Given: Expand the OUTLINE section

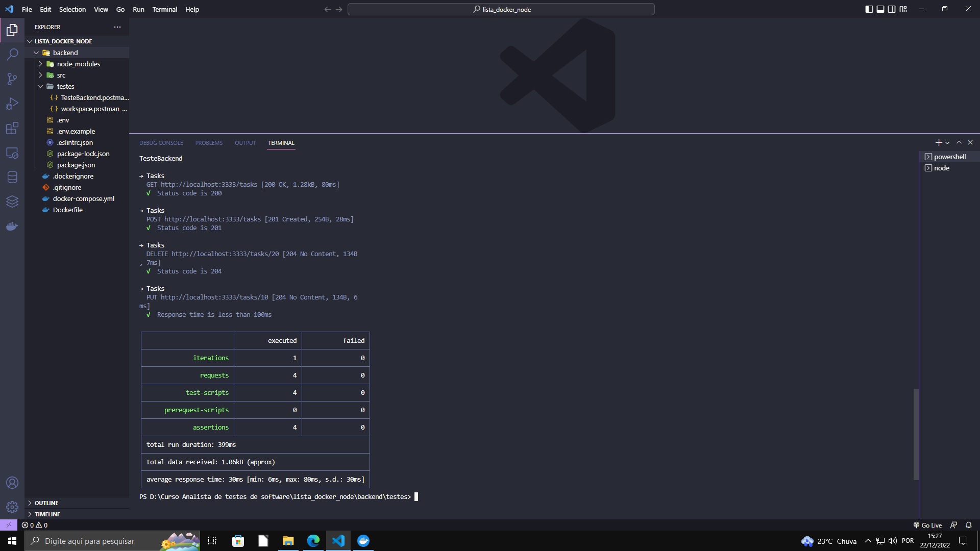Looking at the screenshot, I should [x=46, y=503].
